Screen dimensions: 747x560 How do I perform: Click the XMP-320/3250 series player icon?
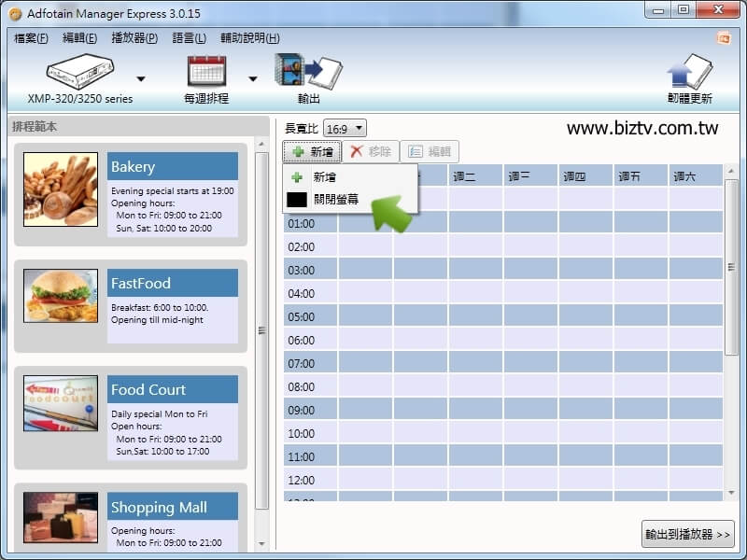pyautogui.click(x=79, y=71)
